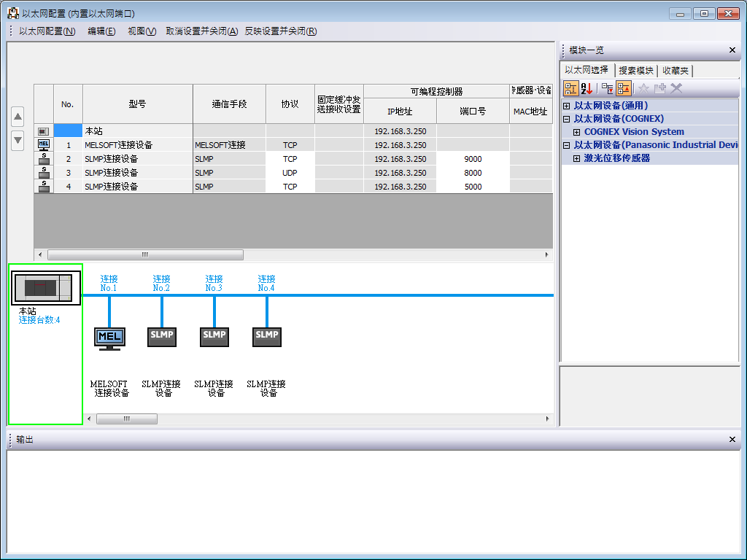Open the 视图 menu
Screen dimensions: 747x560
tap(141, 31)
